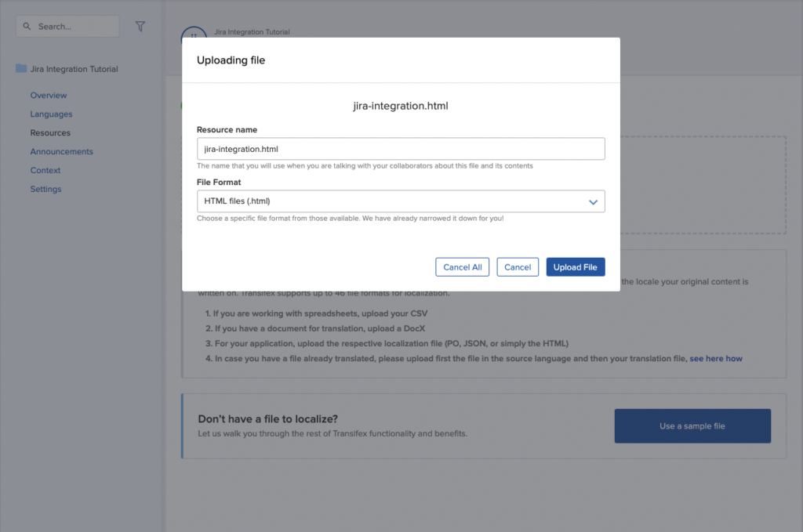Click the Search box in the sidebar
The height and width of the screenshot is (532, 803).
point(67,26)
